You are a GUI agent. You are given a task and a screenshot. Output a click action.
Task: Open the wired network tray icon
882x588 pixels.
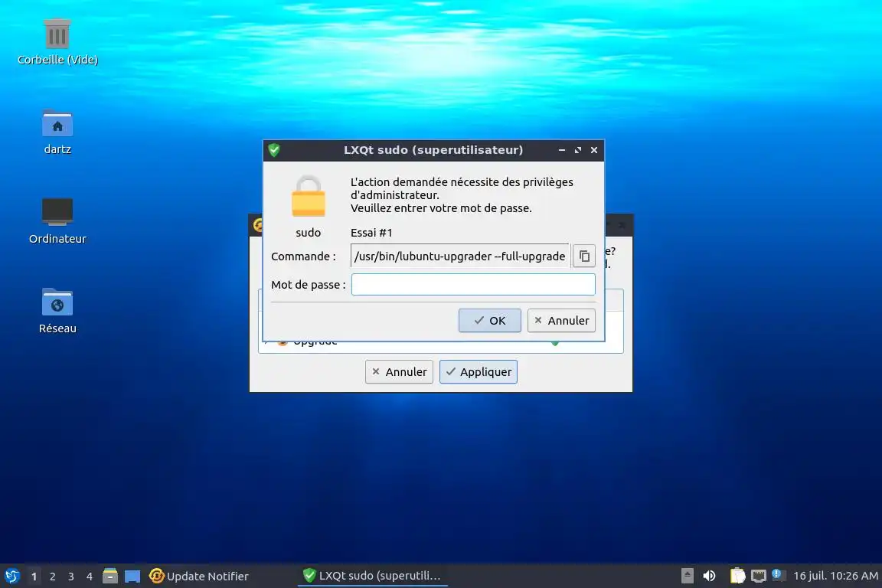[759, 576]
